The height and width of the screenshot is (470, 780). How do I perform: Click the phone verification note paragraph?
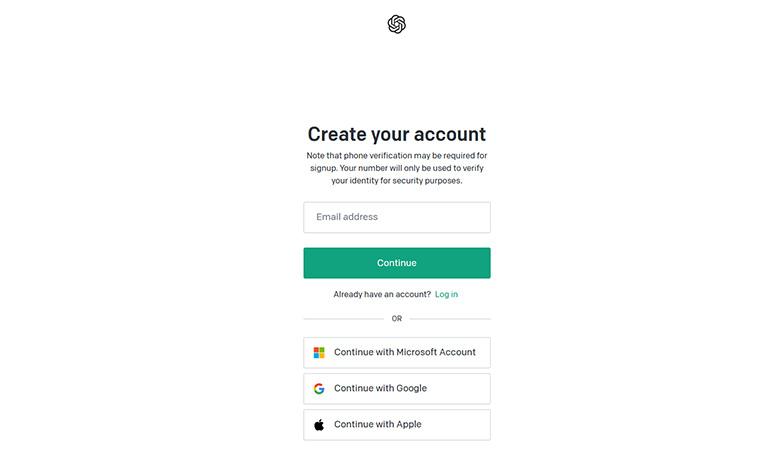pos(396,168)
